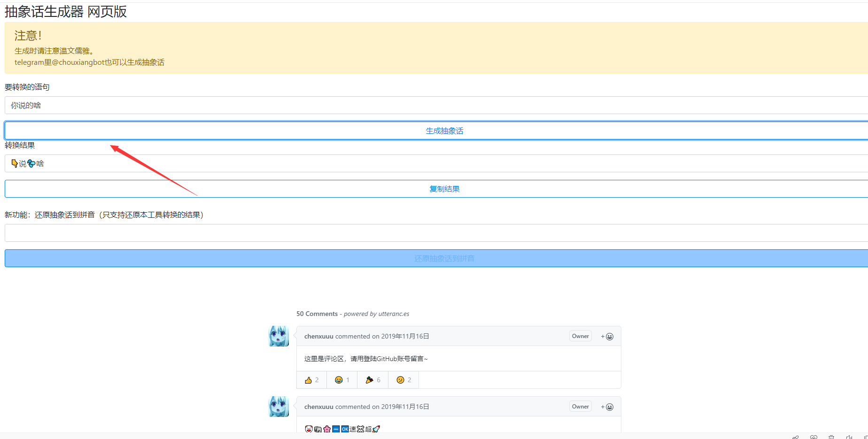Click the trash icon in bottom status bar
Image resolution: width=868 pixels, height=439 pixels.
pos(831,437)
